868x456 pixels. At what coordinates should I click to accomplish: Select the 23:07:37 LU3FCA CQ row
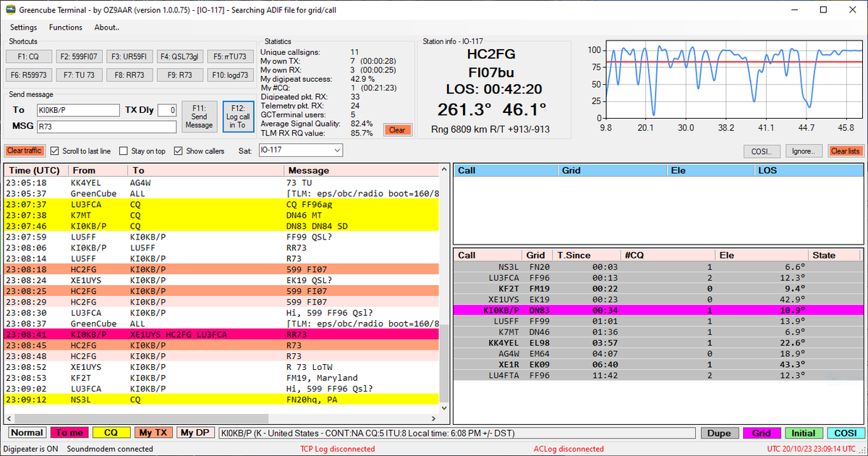pyautogui.click(x=222, y=205)
